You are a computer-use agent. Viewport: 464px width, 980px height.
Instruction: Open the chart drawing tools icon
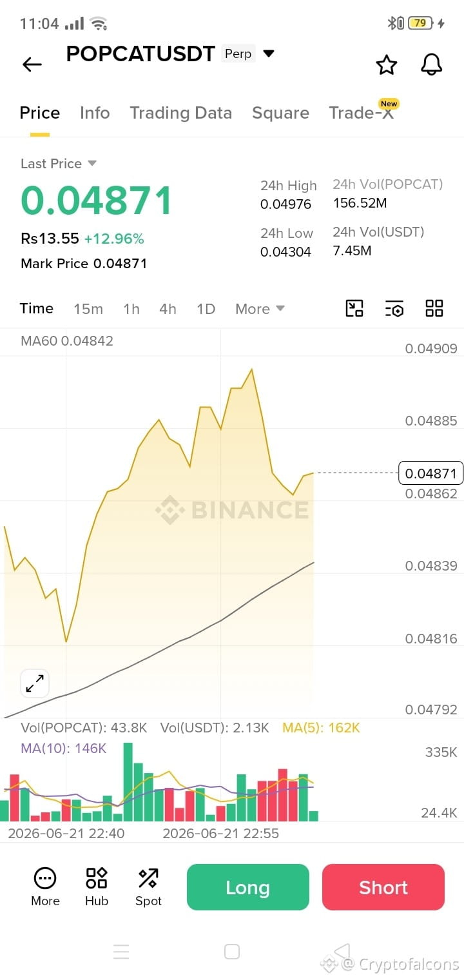click(354, 308)
